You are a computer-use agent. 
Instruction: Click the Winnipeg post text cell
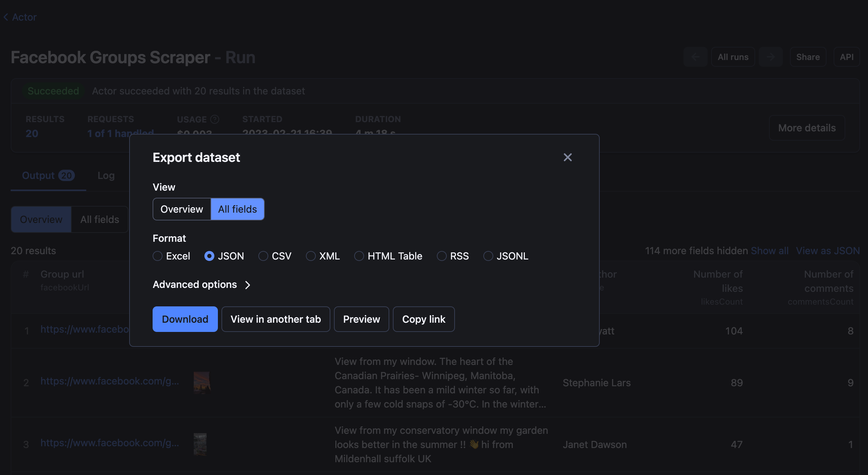440,383
